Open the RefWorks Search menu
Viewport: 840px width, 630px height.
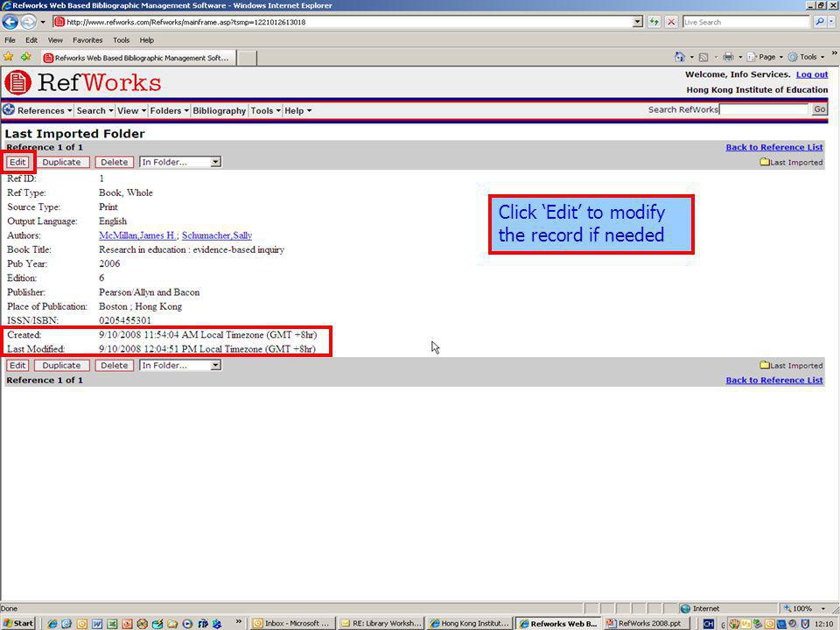[x=94, y=110]
